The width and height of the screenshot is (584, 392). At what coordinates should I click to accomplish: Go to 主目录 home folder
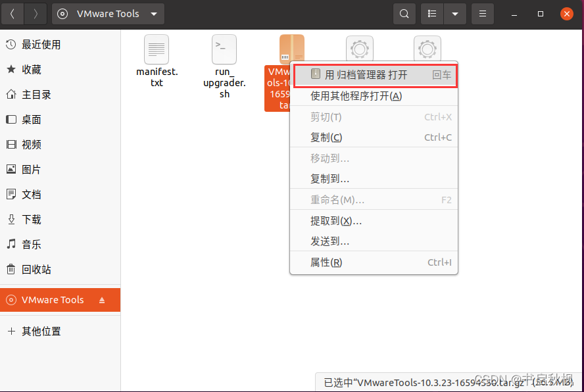[60, 95]
